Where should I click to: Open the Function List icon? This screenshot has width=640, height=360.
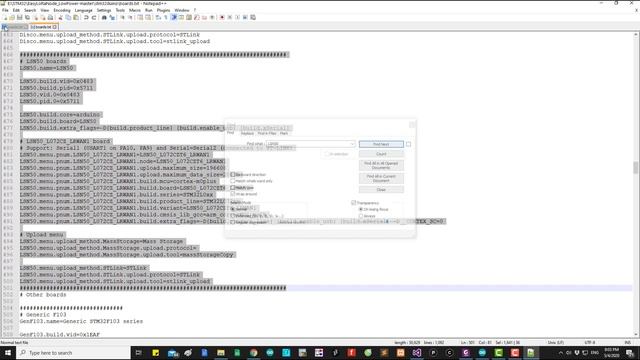click(197, 18)
